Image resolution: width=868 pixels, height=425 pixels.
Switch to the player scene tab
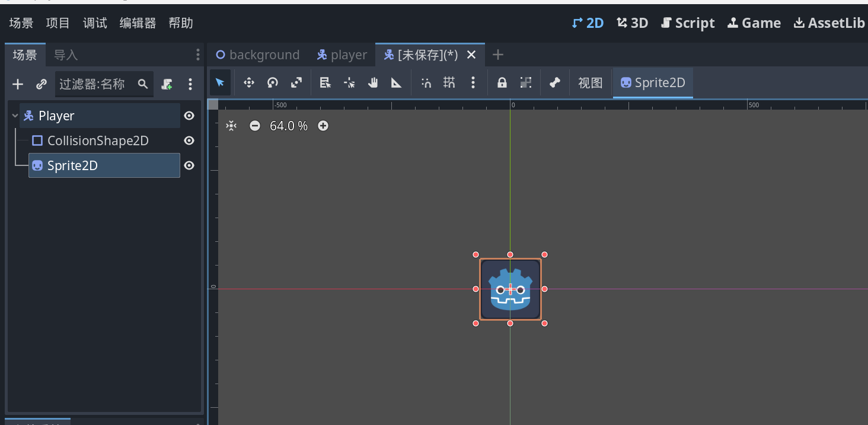pos(342,55)
